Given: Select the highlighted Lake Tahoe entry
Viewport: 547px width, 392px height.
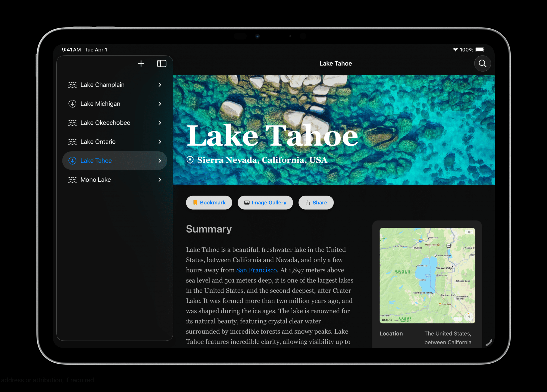Looking at the screenshot, I should [x=115, y=161].
